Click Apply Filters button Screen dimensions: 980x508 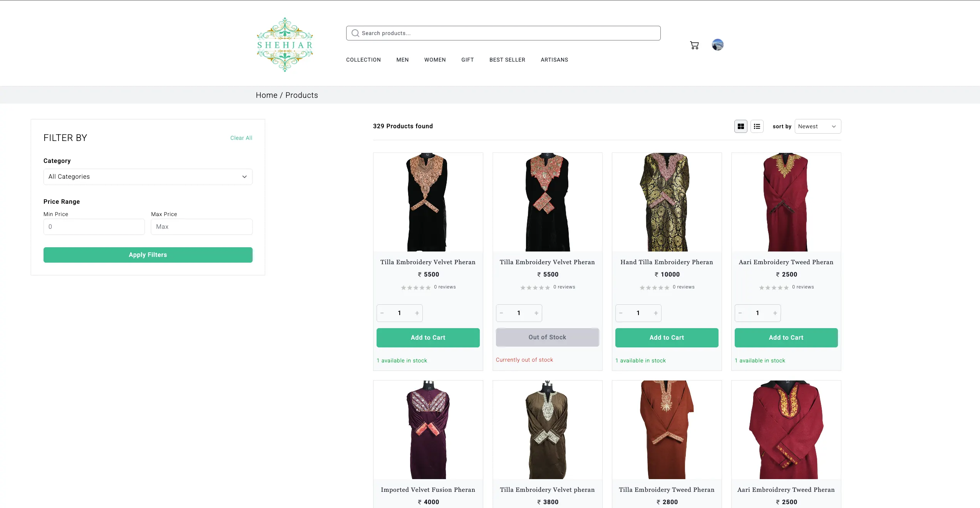click(147, 255)
